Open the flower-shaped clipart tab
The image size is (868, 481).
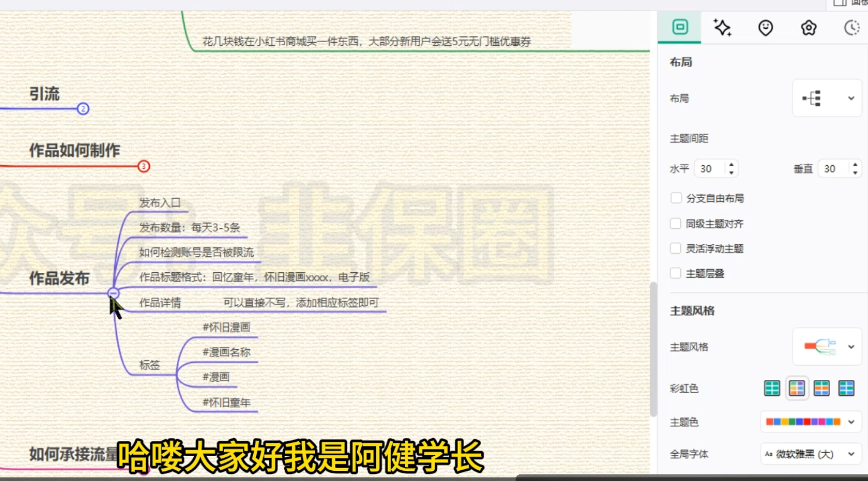[x=809, y=28]
